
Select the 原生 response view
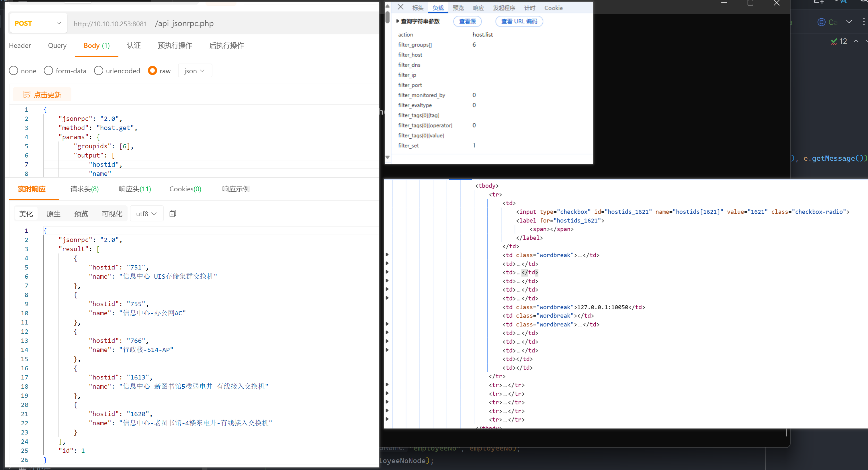pos(54,214)
